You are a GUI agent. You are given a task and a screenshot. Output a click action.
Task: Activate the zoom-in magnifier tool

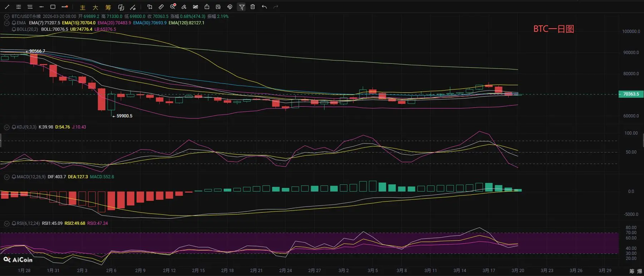pos(173,7)
